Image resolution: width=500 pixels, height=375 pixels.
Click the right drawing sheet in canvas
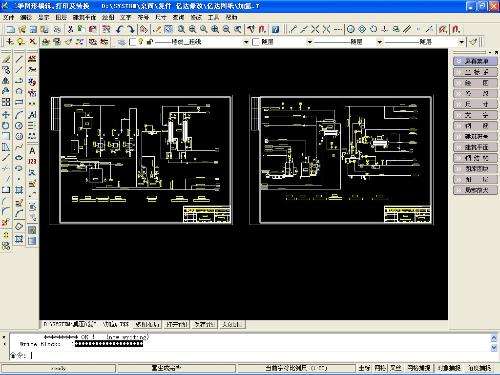[x=341, y=160]
